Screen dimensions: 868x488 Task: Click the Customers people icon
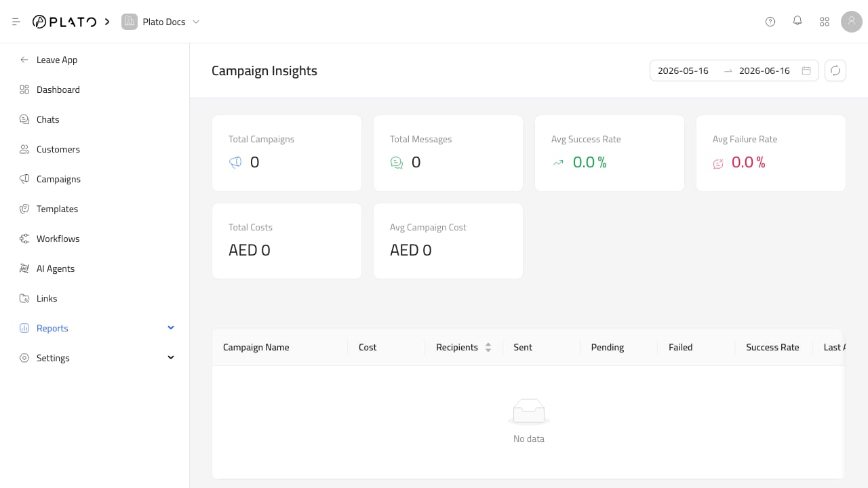pos(24,149)
